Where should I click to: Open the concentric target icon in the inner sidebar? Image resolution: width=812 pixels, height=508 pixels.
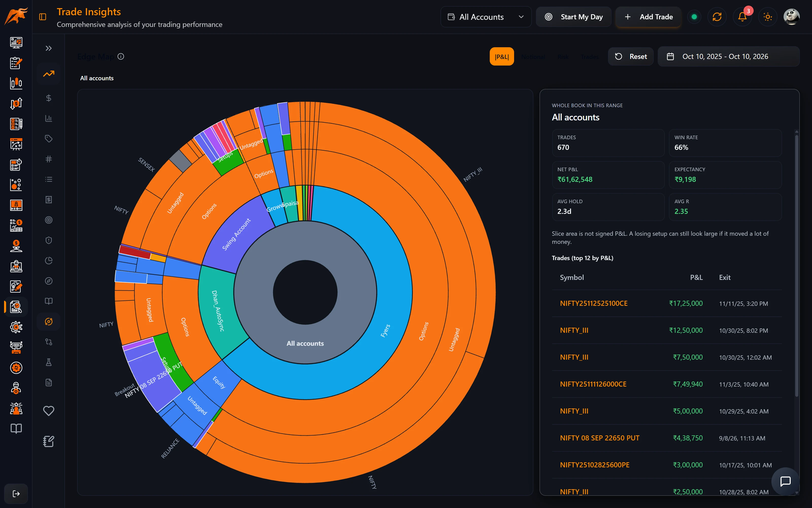pos(49,220)
